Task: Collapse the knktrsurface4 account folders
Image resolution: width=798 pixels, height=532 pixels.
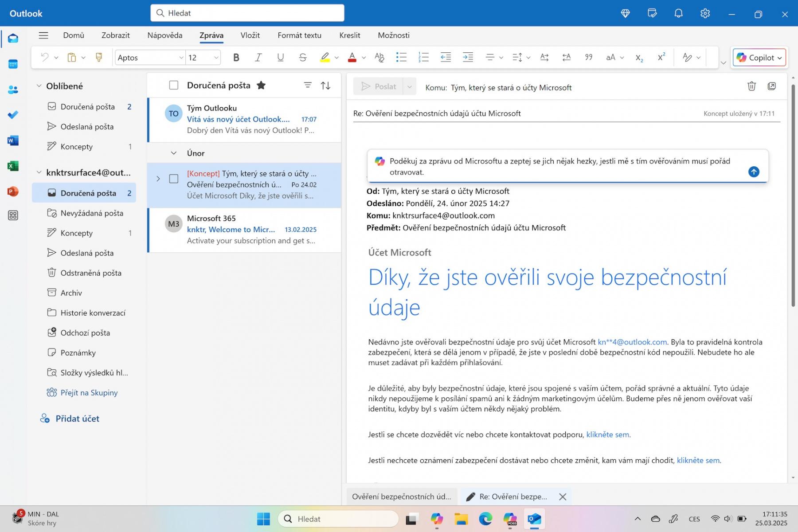Action: click(39, 172)
